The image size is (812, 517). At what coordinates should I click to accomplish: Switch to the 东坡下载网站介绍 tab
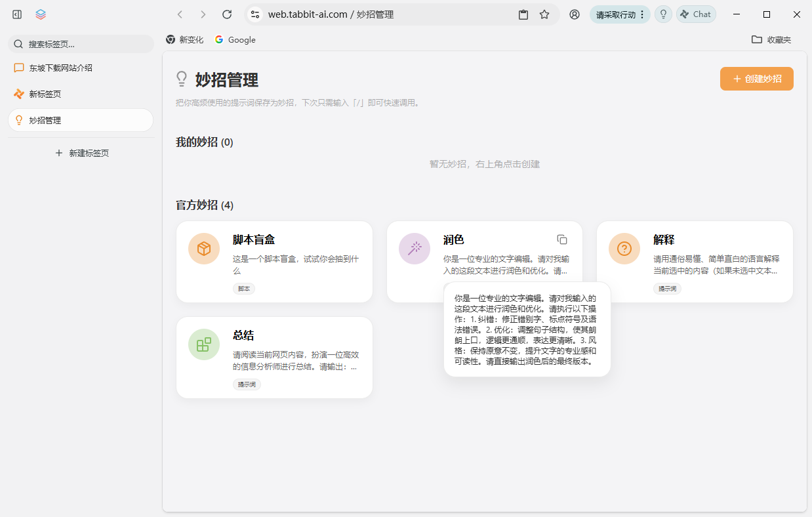(x=81, y=68)
